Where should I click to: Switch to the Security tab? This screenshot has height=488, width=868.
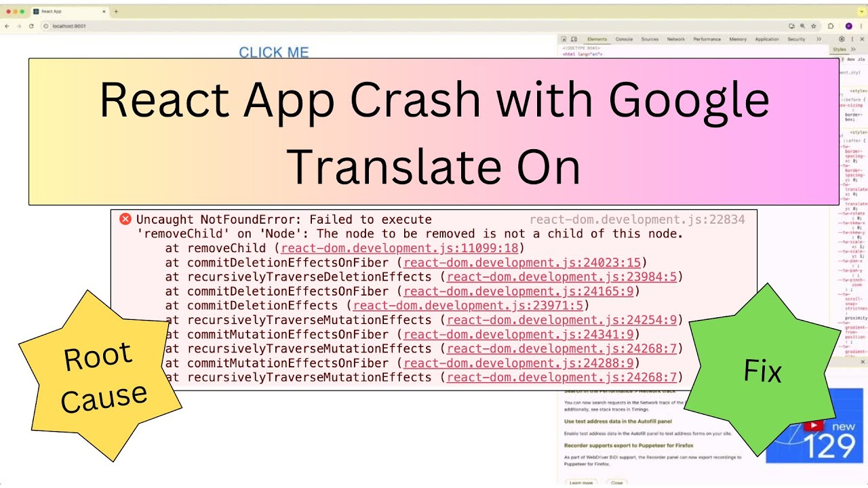796,39
